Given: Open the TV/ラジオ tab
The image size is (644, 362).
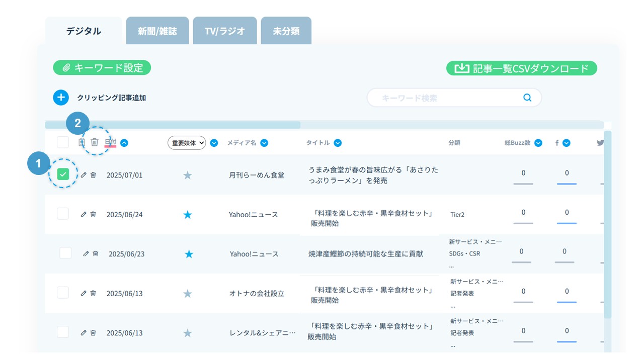Looking at the screenshot, I should [224, 31].
